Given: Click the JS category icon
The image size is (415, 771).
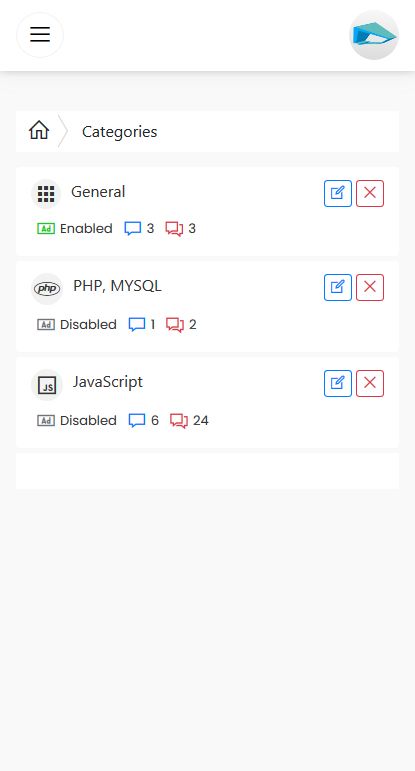Looking at the screenshot, I should [x=47, y=385].
